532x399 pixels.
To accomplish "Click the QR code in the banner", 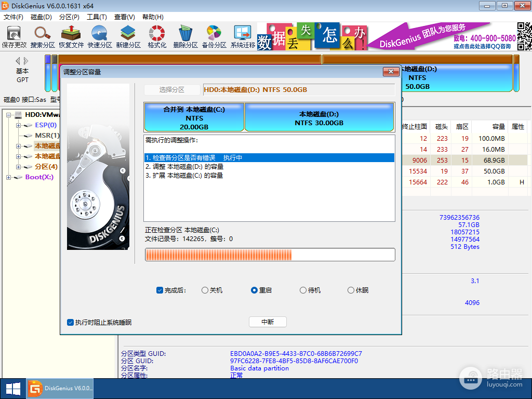I will pyautogui.click(x=524, y=36).
